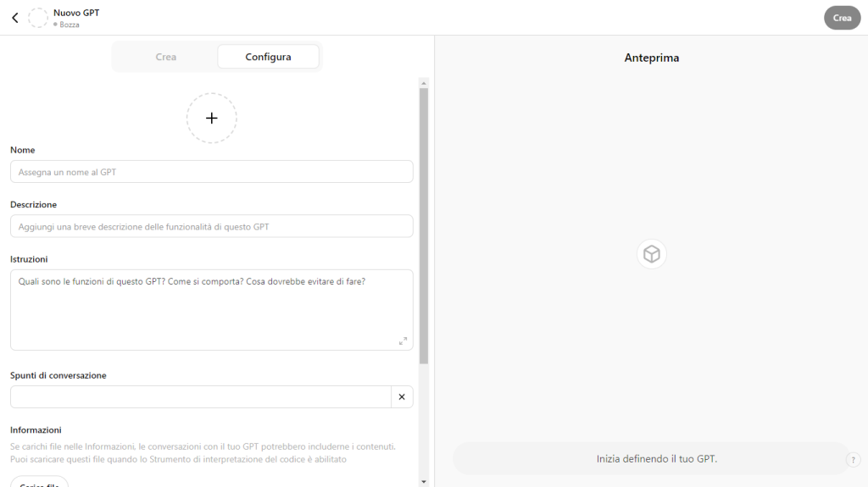Click the plus icon to add GPT image

pyautogui.click(x=212, y=118)
